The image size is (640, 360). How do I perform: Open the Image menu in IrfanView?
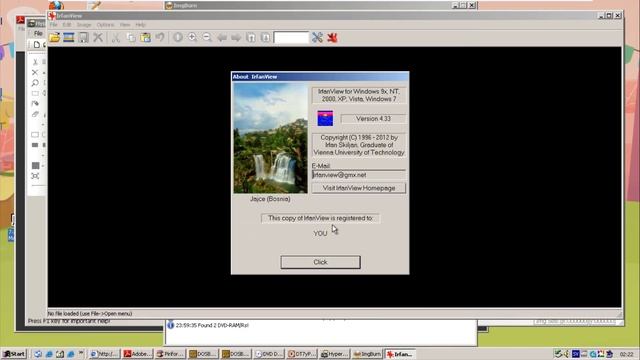click(84, 25)
